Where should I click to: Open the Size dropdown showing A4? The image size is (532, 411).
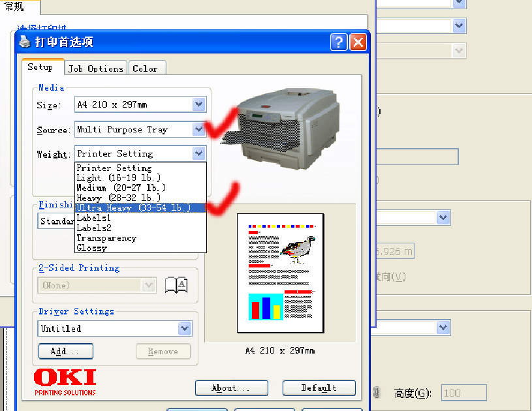199,104
